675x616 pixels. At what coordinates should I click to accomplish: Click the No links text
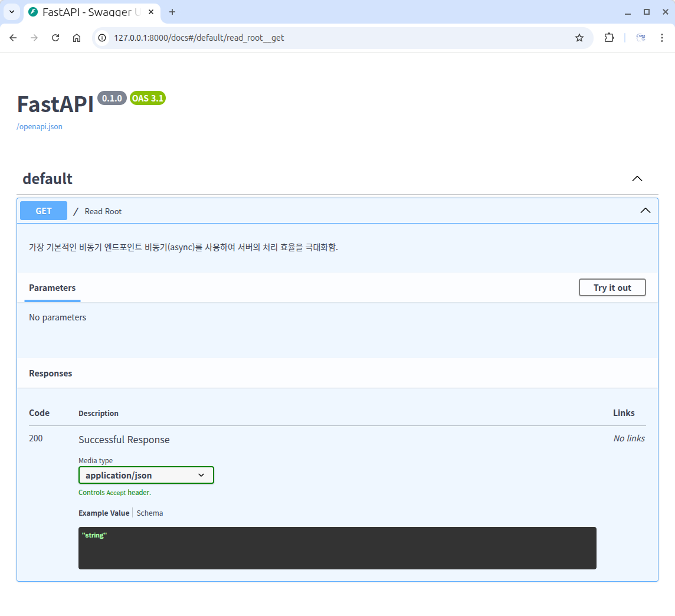point(629,438)
